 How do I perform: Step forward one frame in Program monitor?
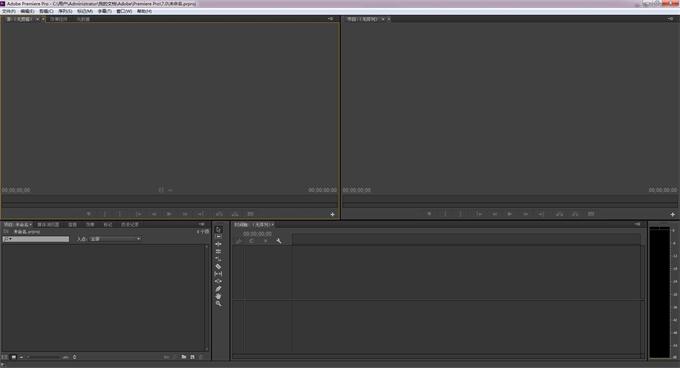[526, 214]
